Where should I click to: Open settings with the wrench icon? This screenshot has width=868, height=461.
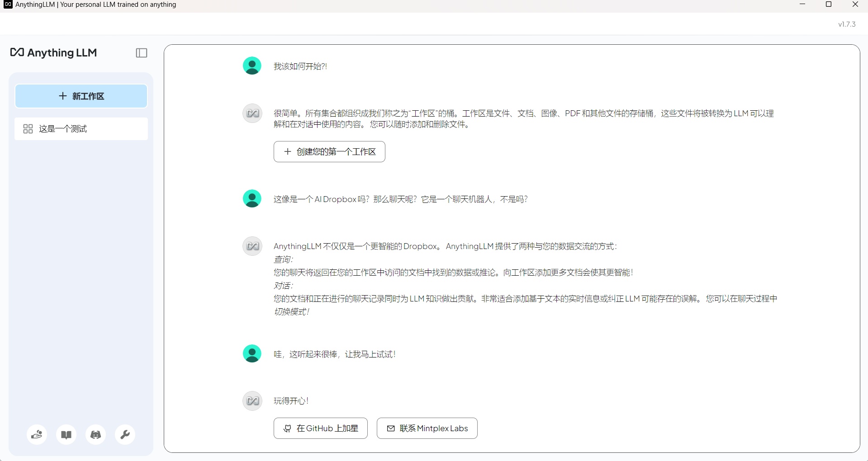(125, 435)
